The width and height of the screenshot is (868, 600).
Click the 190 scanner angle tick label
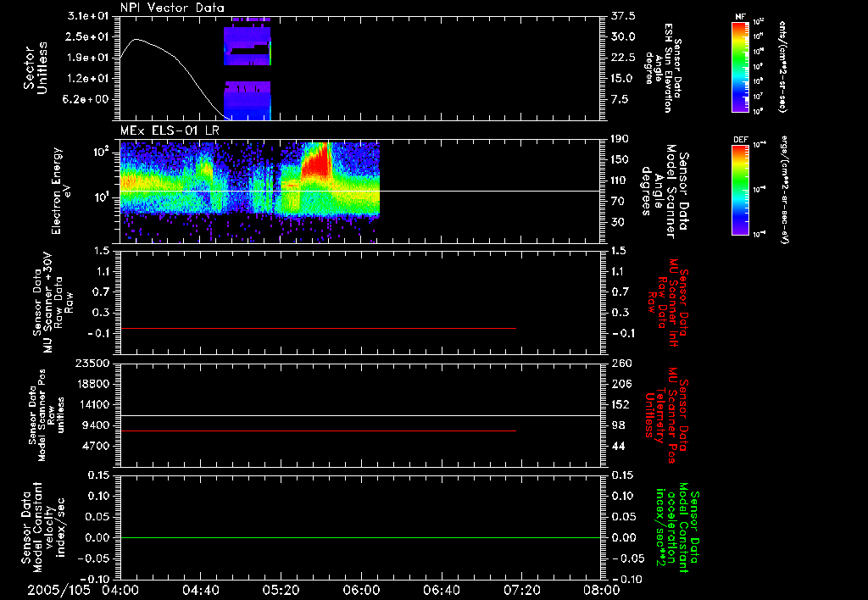pyautogui.click(x=620, y=139)
